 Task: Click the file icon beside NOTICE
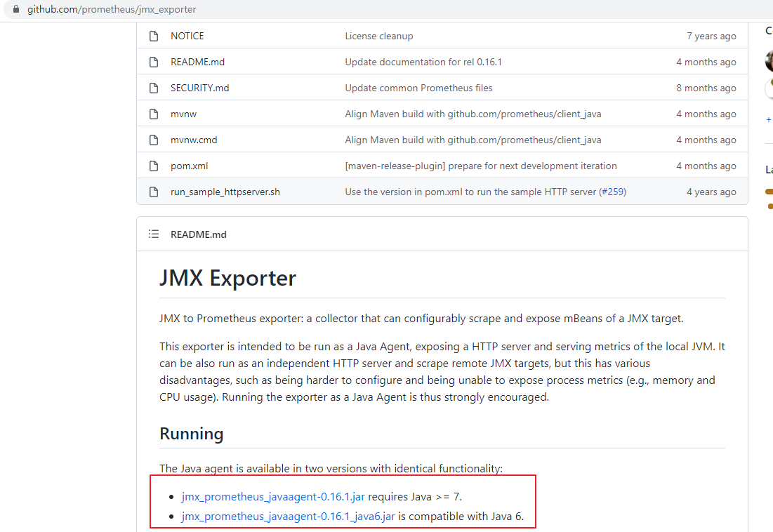click(x=154, y=36)
